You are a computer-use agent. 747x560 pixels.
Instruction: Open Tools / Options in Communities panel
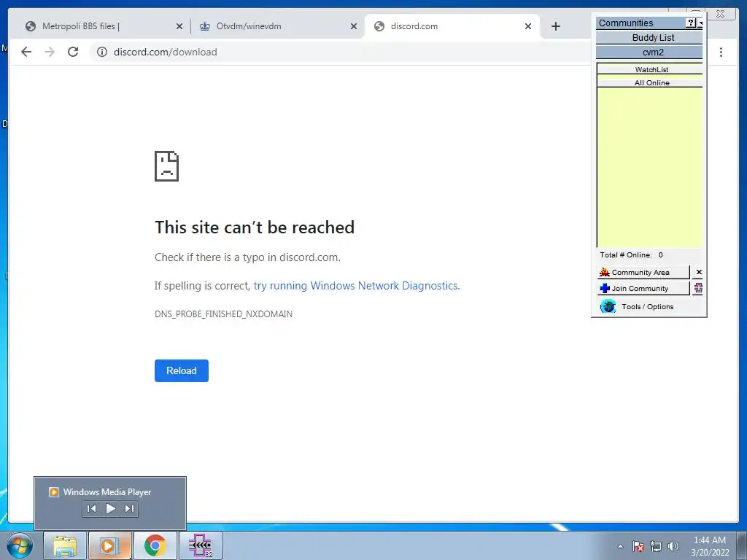pyautogui.click(x=648, y=307)
